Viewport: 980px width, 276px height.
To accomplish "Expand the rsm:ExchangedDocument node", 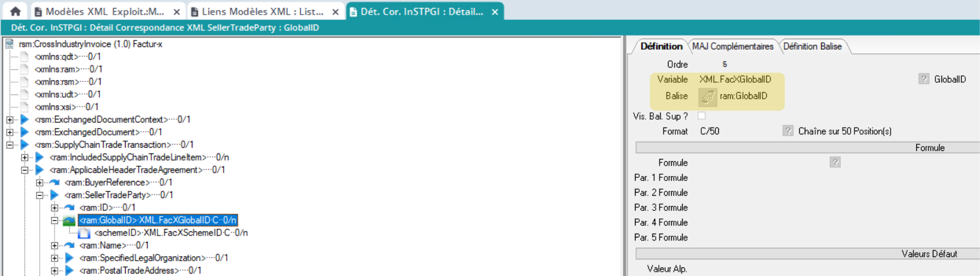I will click(x=10, y=132).
